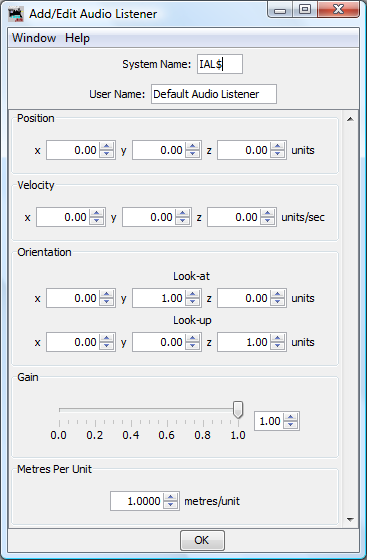The width and height of the screenshot is (367, 560).
Task: Click Look-at y field showing 1.00
Action: 159,298
